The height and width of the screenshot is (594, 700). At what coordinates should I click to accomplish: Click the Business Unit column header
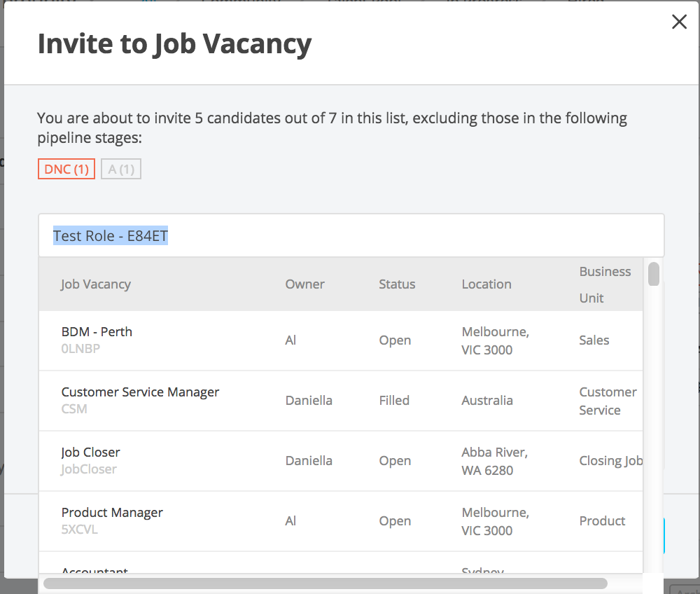click(x=605, y=284)
